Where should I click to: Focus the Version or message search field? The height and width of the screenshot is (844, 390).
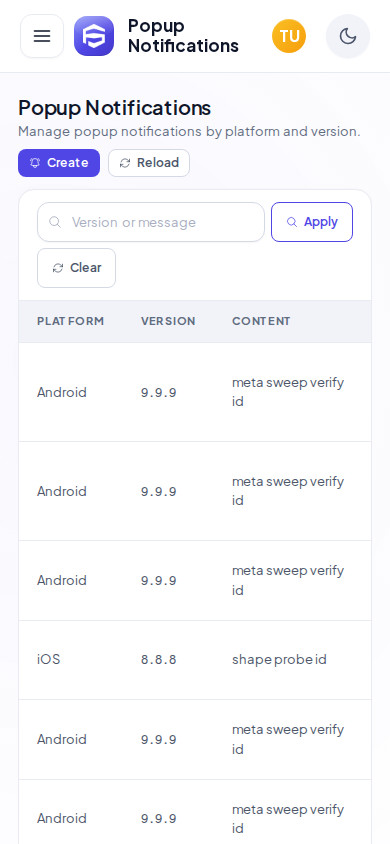151,222
